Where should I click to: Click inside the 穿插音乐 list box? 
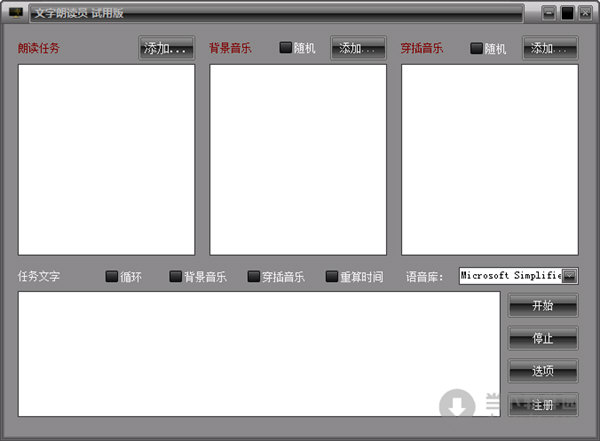(489, 160)
